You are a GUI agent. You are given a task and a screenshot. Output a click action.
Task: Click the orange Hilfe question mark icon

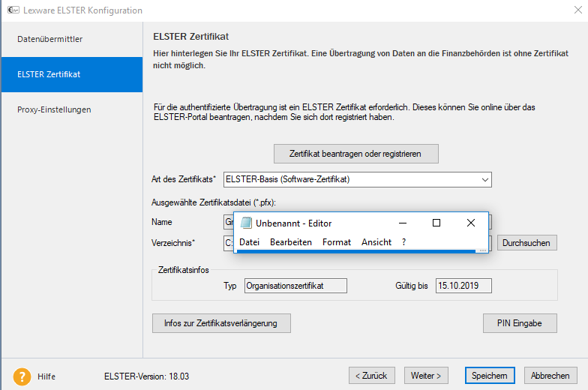(x=22, y=376)
